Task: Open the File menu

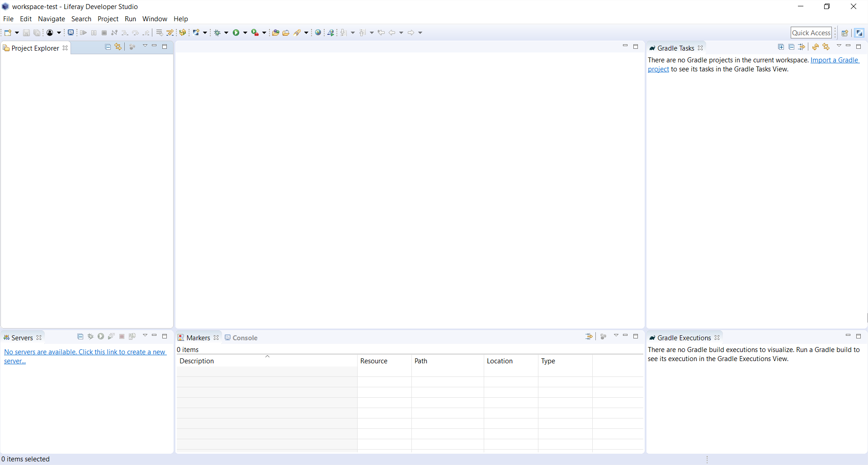Action: 8,19
